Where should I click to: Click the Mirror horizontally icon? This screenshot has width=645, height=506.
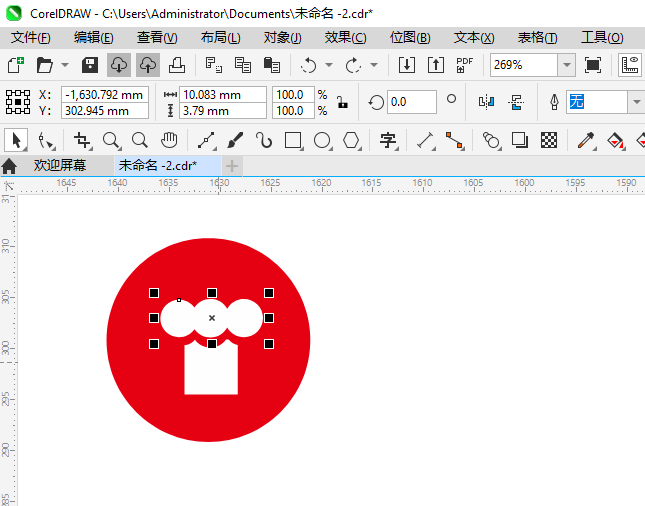[x=486, y=102]
